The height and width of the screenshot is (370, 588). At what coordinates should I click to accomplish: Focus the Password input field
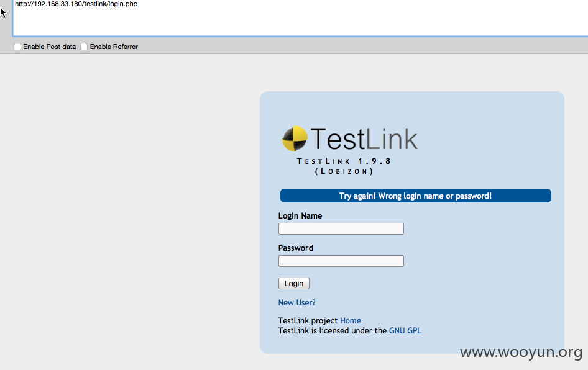[x=341, y=261]
